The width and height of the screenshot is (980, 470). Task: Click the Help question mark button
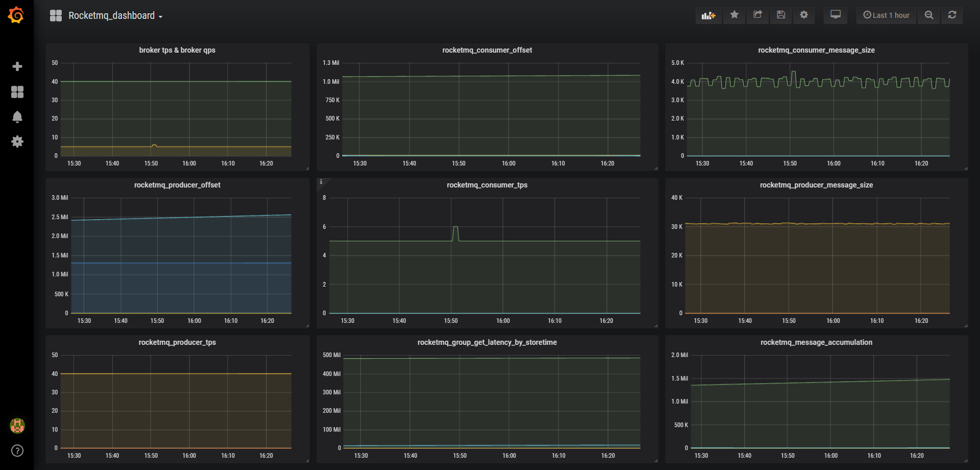tap(17, 451)
